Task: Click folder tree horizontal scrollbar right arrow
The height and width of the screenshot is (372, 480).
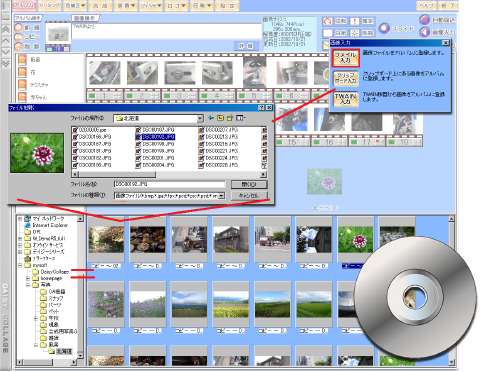Action: 74,362
